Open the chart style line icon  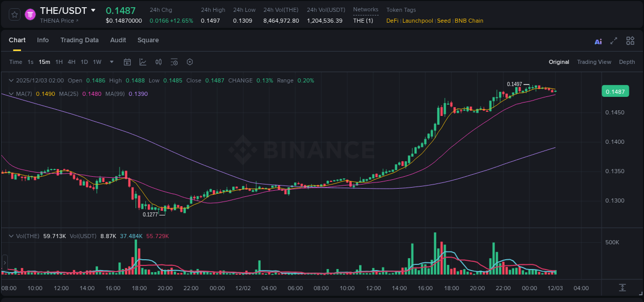(x=143, y=62)
